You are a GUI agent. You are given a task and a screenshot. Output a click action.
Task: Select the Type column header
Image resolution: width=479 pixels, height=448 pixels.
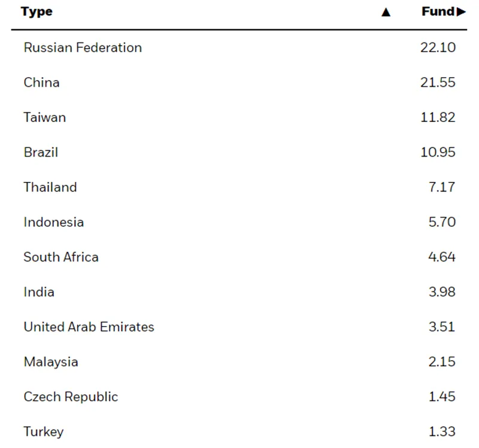pos(37,12)
